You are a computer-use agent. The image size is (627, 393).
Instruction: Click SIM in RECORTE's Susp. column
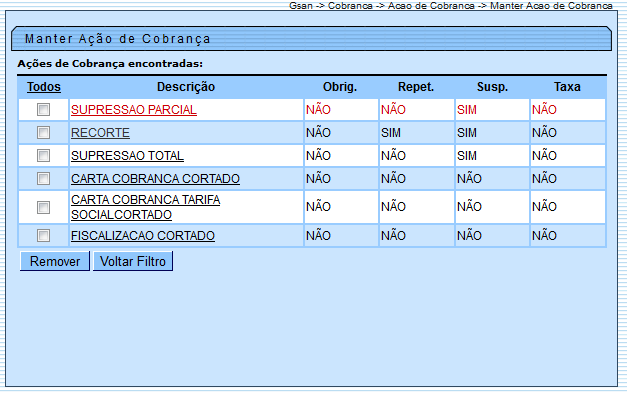pyautogui.click(x=467, y=133)
